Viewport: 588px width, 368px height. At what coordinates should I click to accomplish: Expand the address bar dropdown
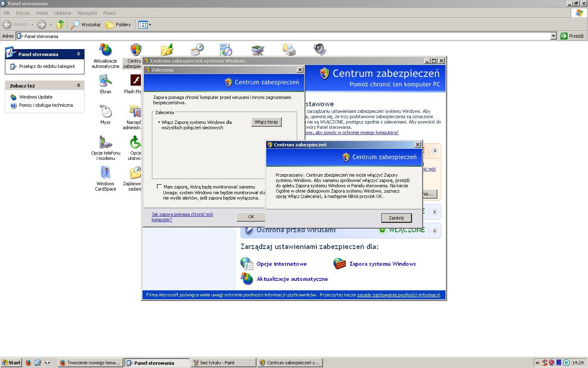click(x=553, y=36)
